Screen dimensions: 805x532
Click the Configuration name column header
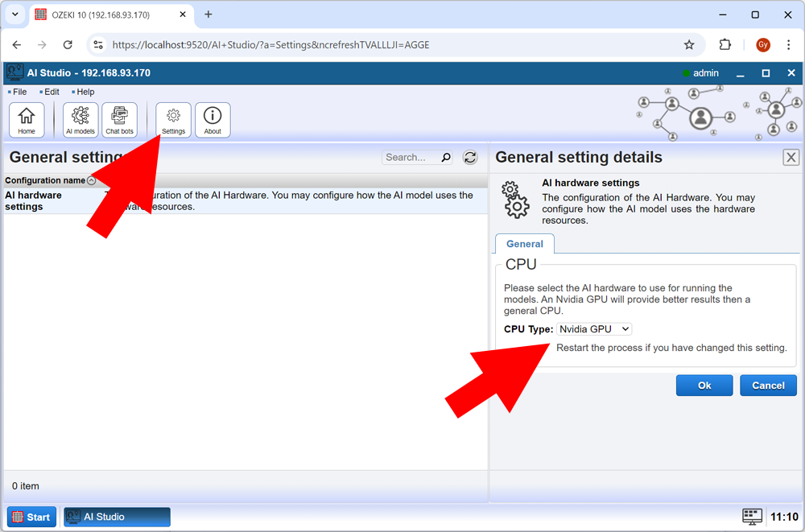point(45,180)
